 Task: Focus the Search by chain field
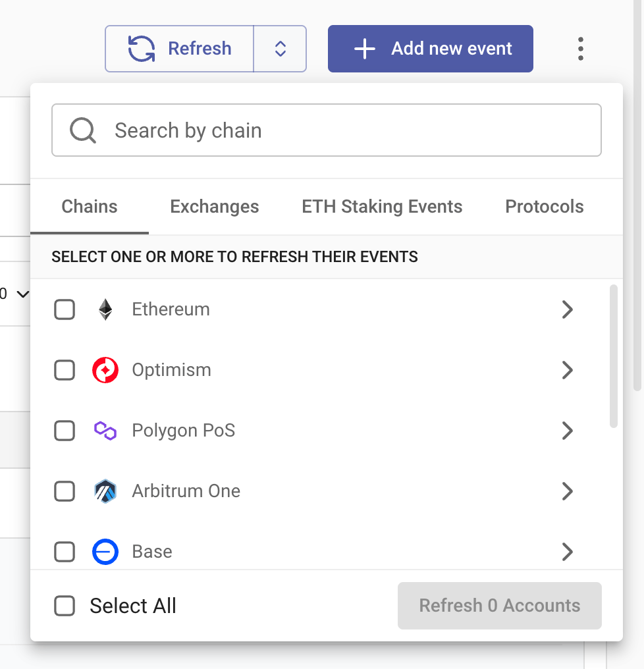point(327,130)
